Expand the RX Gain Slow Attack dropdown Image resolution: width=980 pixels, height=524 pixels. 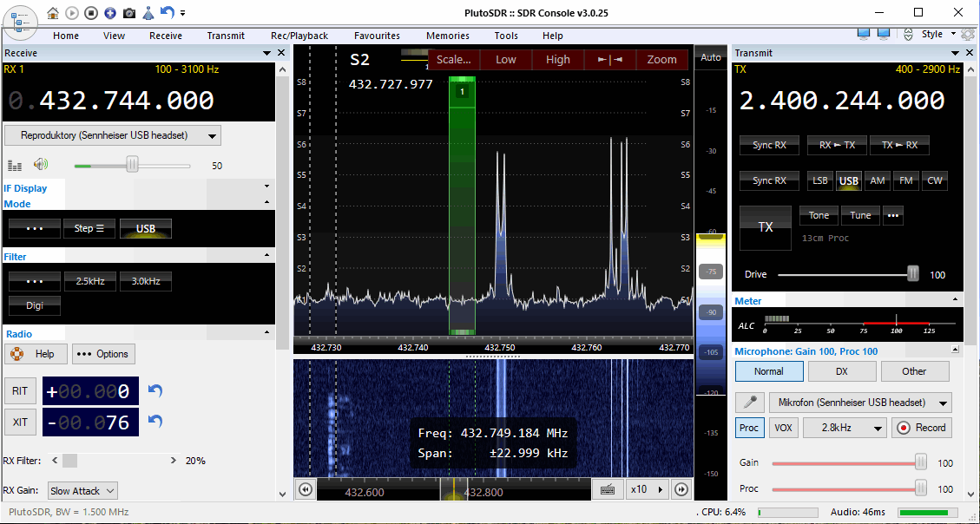(82, 491)
